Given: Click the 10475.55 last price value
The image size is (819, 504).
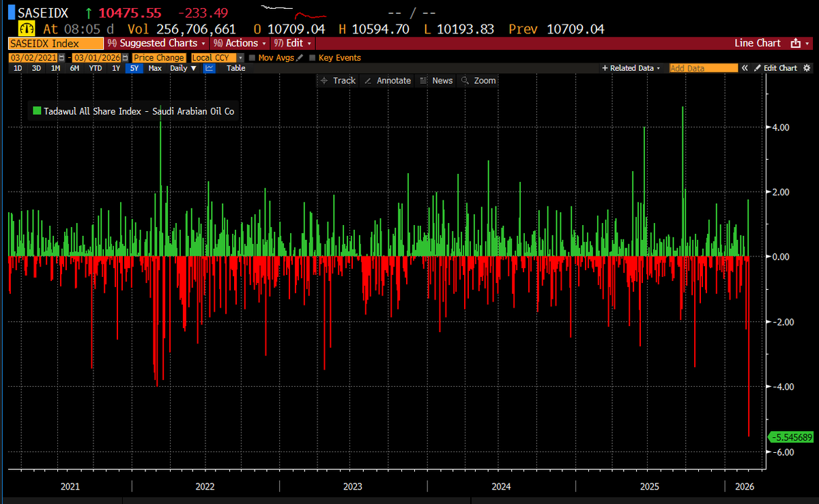Looking at the screenshot, I should click(x=130, y=12).
